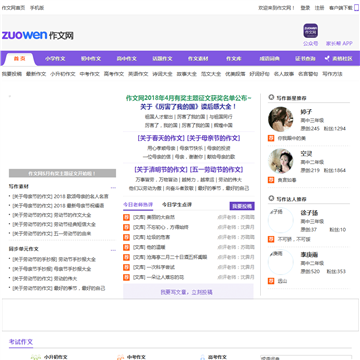Click the circle icon beside 写作达人推荐
This screenshot has height=360, width=360.
tap(271, 198)
